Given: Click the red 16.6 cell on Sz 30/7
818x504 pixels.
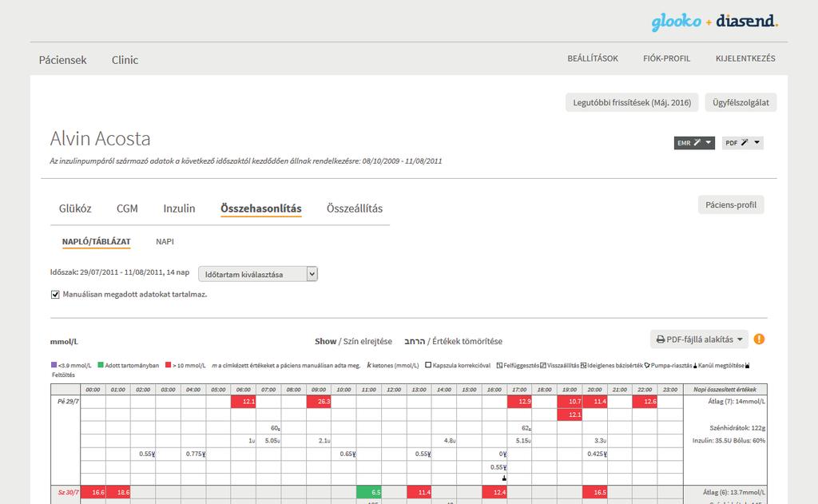Looking at the screenshot, I should pyautogui.click(x=93, y=492).
